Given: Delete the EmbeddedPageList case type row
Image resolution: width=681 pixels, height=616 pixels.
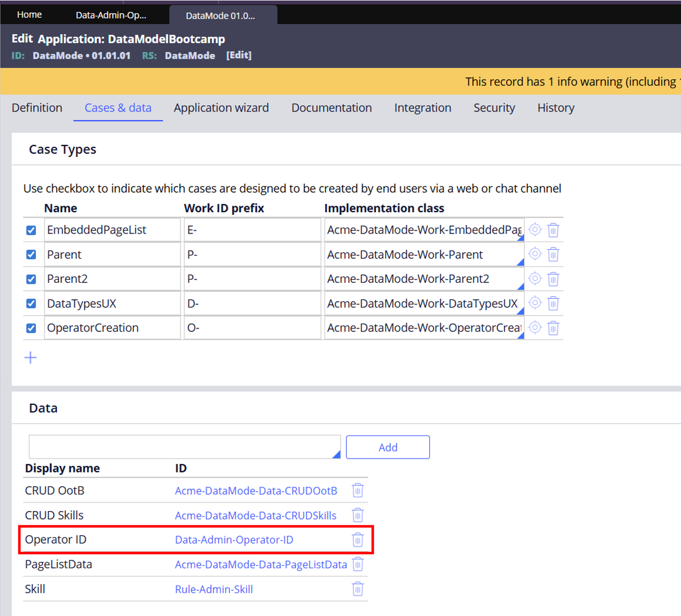Looking at the screenshot, I should click(x=553, y=230).
